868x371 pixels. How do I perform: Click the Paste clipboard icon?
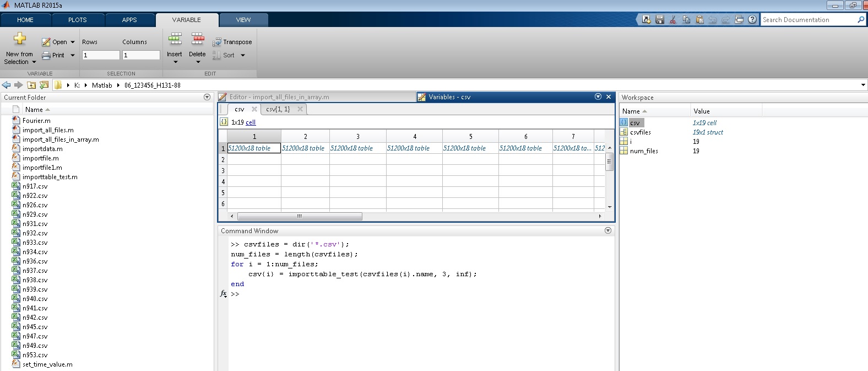point(699,20)
